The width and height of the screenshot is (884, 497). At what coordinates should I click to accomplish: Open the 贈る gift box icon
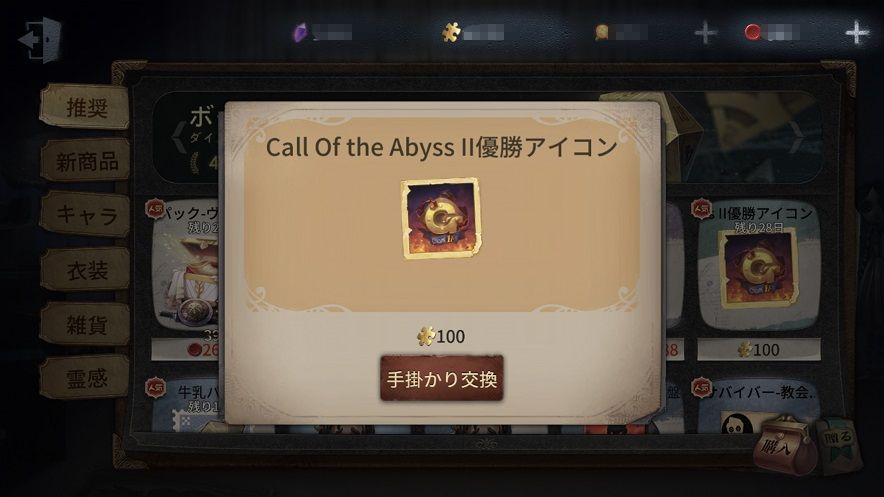click(x=839, y=444)
